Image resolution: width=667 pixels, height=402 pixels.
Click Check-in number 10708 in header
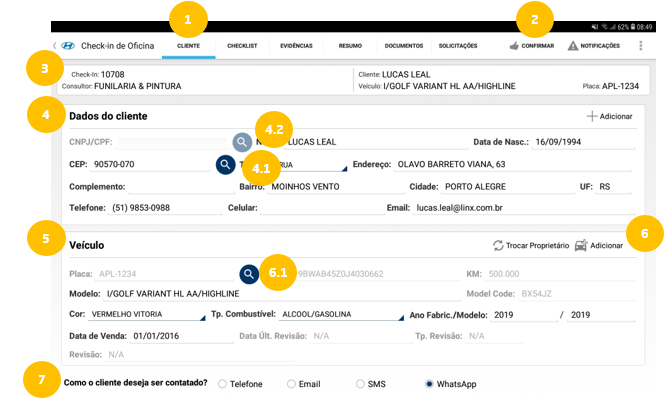pyautogui.click(x=112, y=74)
